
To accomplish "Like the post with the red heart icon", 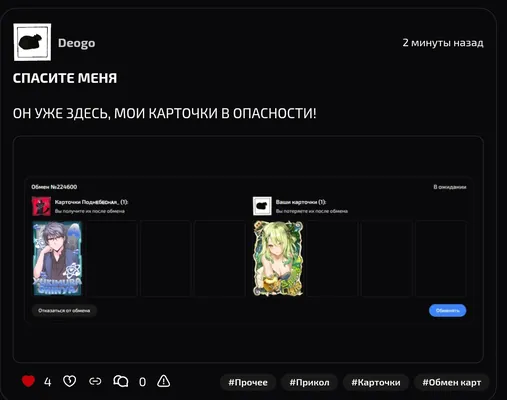I will click(28, 381).
